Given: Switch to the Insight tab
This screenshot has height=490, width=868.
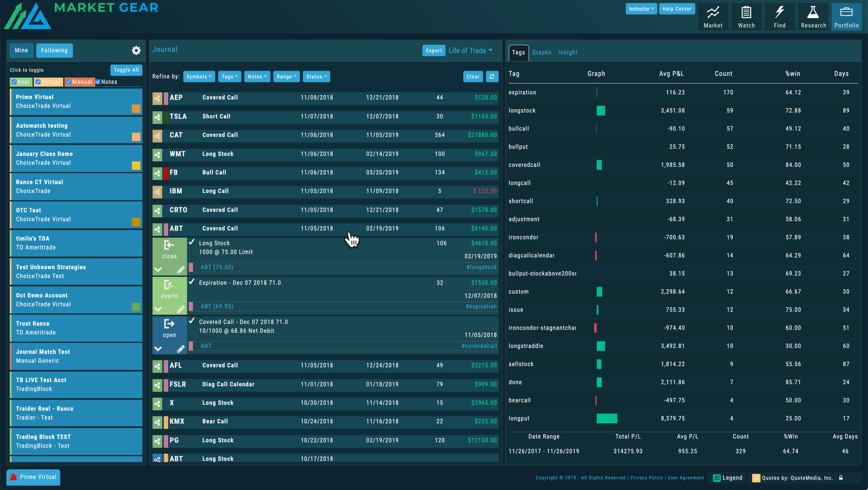Looking at the screenshot, I should 568,53.
